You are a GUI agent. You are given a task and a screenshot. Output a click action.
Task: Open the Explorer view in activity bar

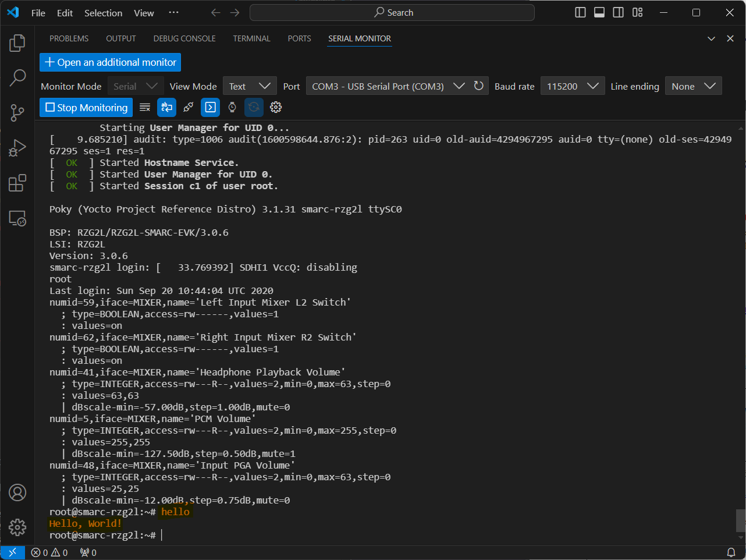(17, 42)
